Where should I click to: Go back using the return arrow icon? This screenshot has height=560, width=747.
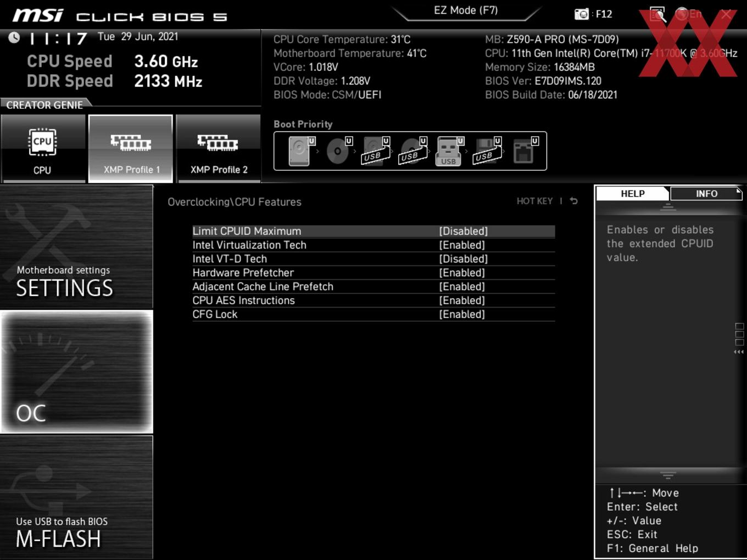[573, 201]
